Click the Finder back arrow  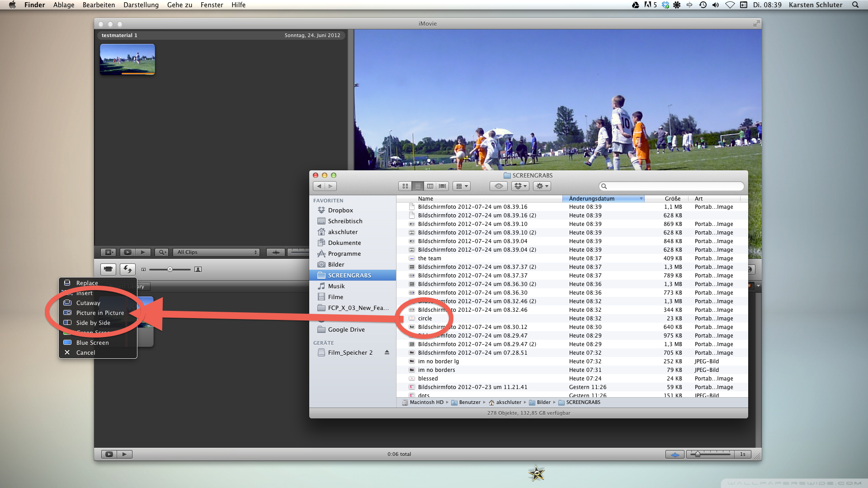[319, 186]
